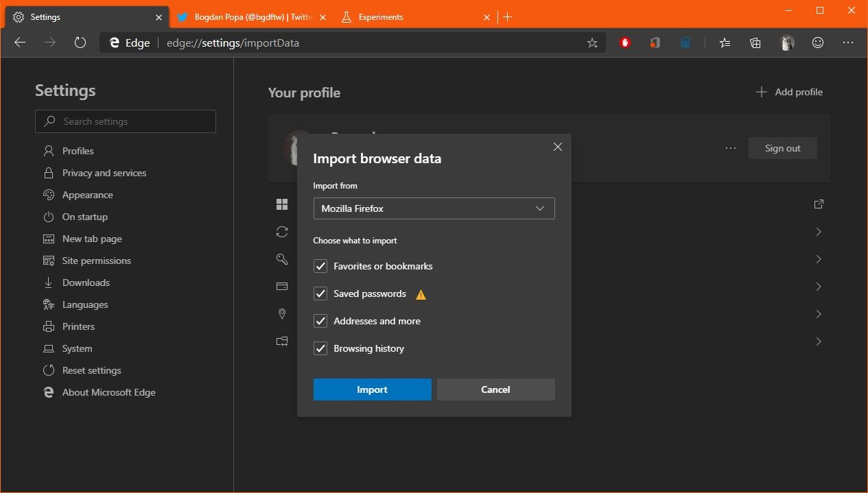The width and height of the screenshot is (868, 493).
Task: Expand the import browser data row chevron
Action: [819, 341]
